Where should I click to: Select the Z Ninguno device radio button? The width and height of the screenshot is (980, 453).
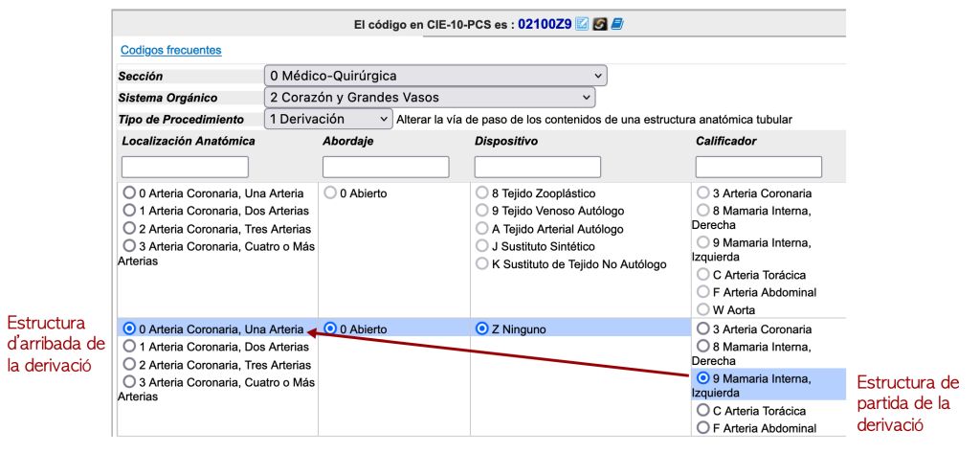482,329
